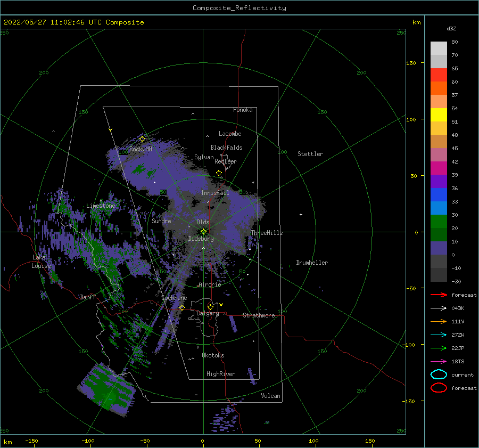Click the Stettler city label
This screenshot has height=448, width=479.
310,154
